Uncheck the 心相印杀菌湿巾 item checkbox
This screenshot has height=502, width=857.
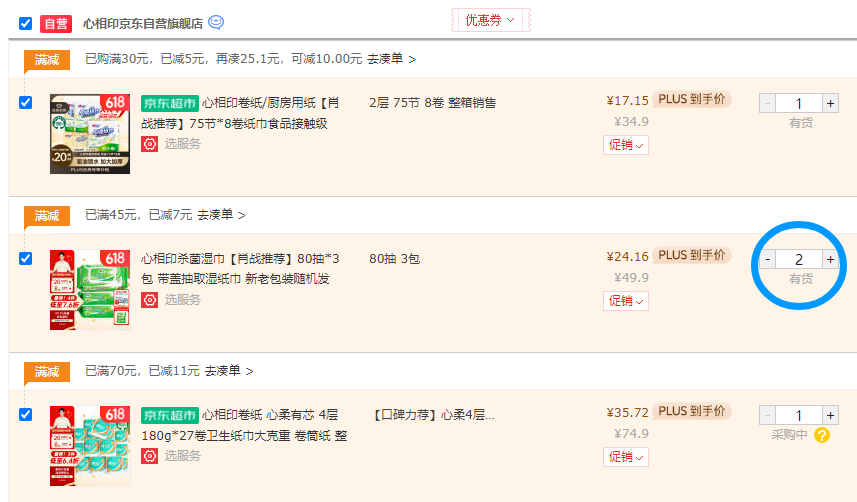tap(25, 258)
